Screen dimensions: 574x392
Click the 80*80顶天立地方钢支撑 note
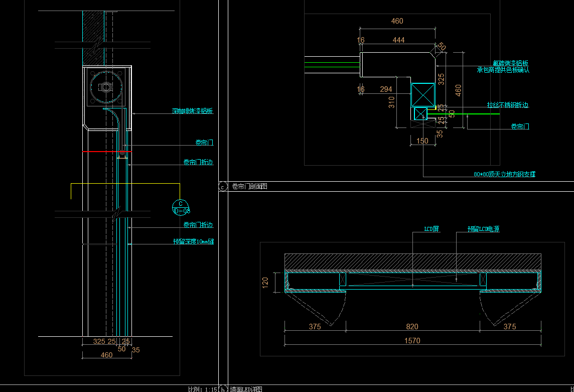pos(504,174)
